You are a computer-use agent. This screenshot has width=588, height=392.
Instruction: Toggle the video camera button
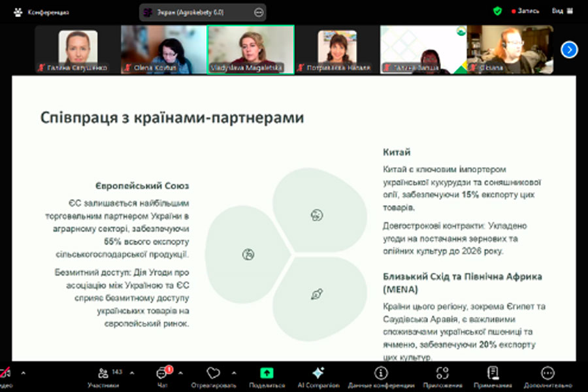[x=6, y=376]
